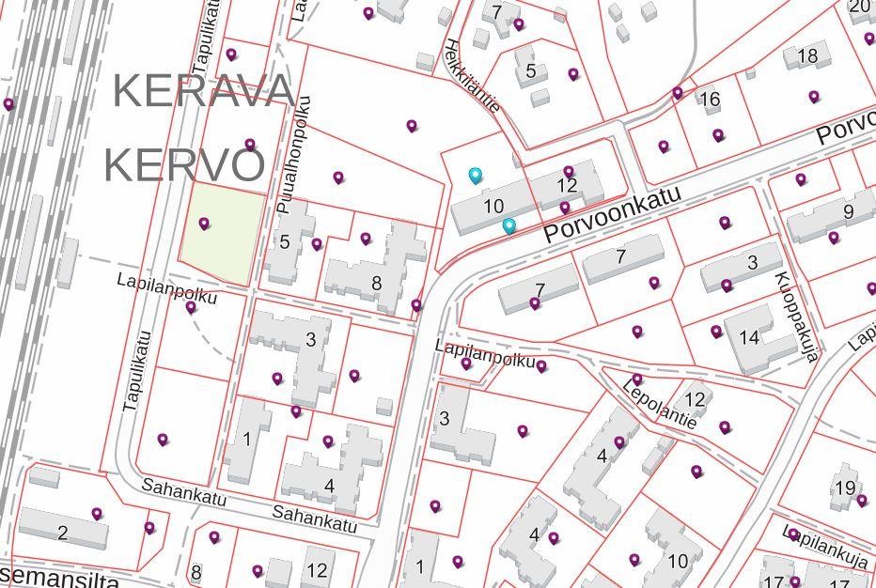Open the purple marker right of building 18
Image resolution: width=876 pixels, height=588 pixels.
point(814,97)
